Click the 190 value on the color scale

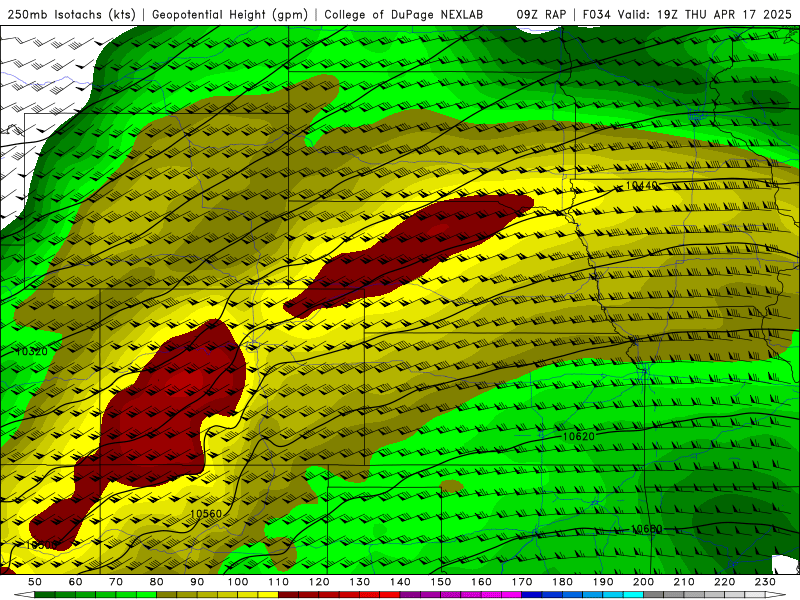(x=604, y=582)
